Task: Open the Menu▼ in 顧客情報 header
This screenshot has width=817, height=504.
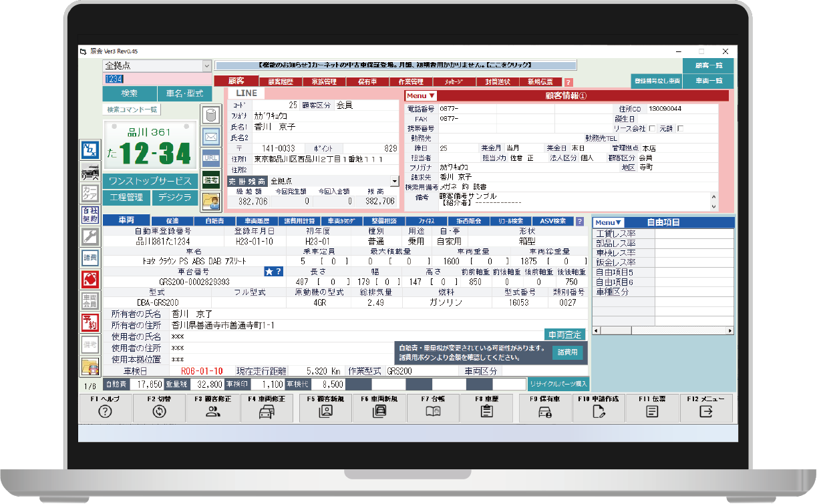Action: [x=421, y=96]
